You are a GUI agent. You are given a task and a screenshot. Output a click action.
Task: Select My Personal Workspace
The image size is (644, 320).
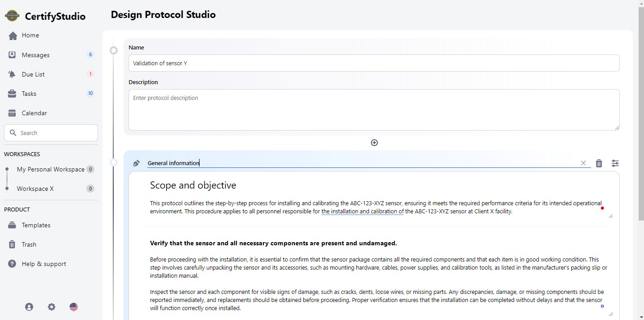click(50, 169)
